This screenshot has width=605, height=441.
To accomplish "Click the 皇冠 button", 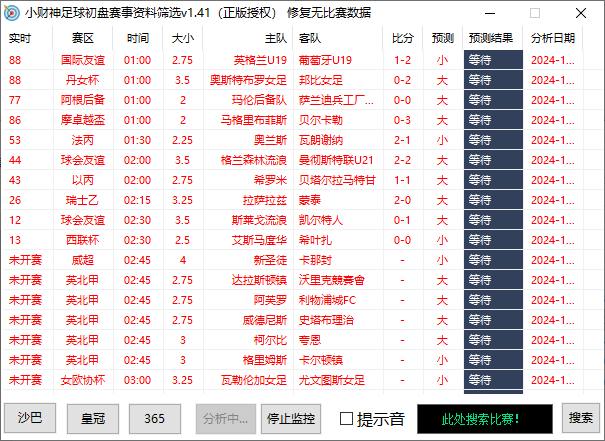I will 92,418.
